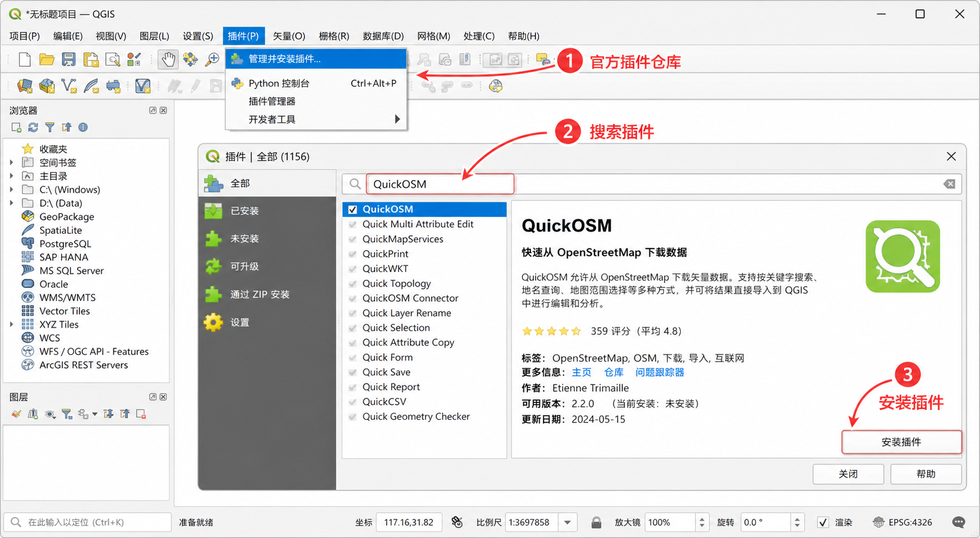
Task: Select the Pan Map hand tool
Action: 168,60
